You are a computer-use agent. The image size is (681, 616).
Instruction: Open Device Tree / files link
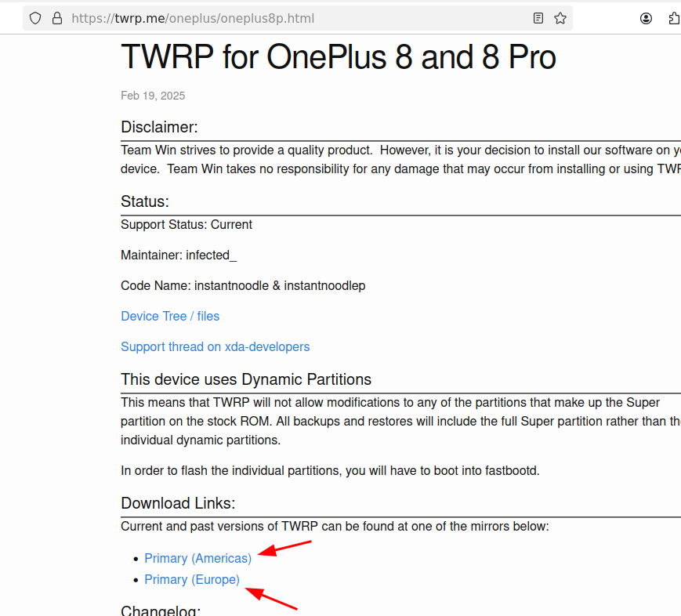[170, 317]
